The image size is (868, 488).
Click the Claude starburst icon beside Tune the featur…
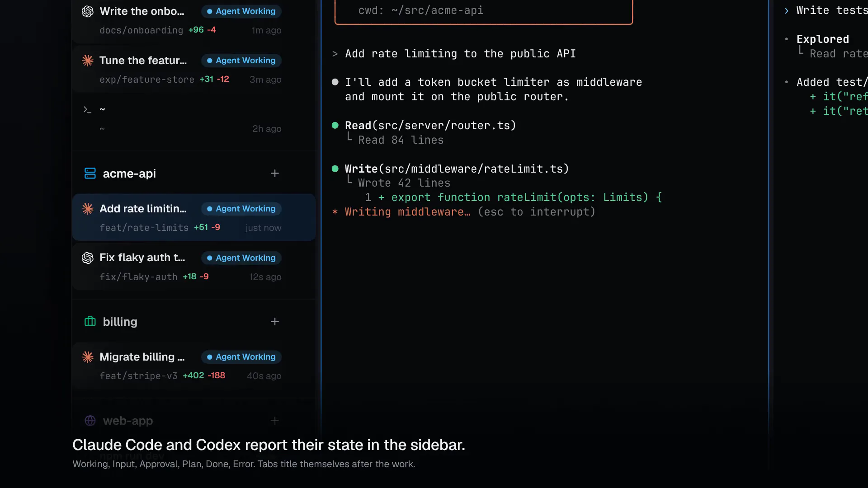87,61
